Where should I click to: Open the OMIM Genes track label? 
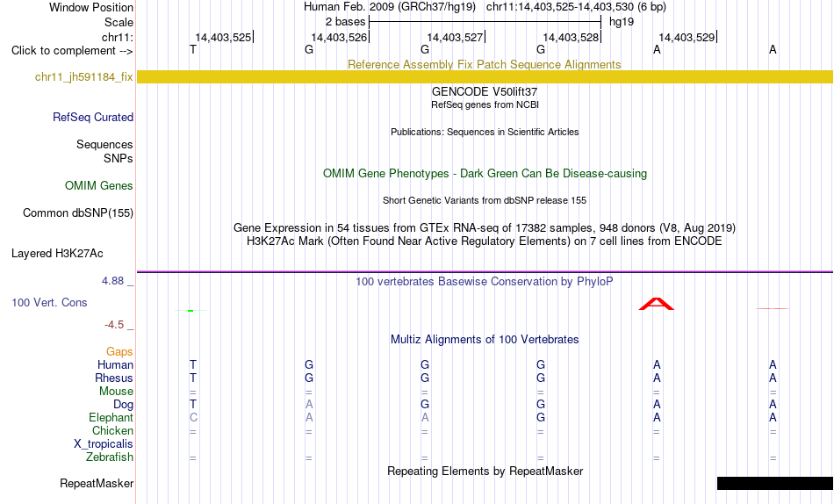[x=99, y=186]
